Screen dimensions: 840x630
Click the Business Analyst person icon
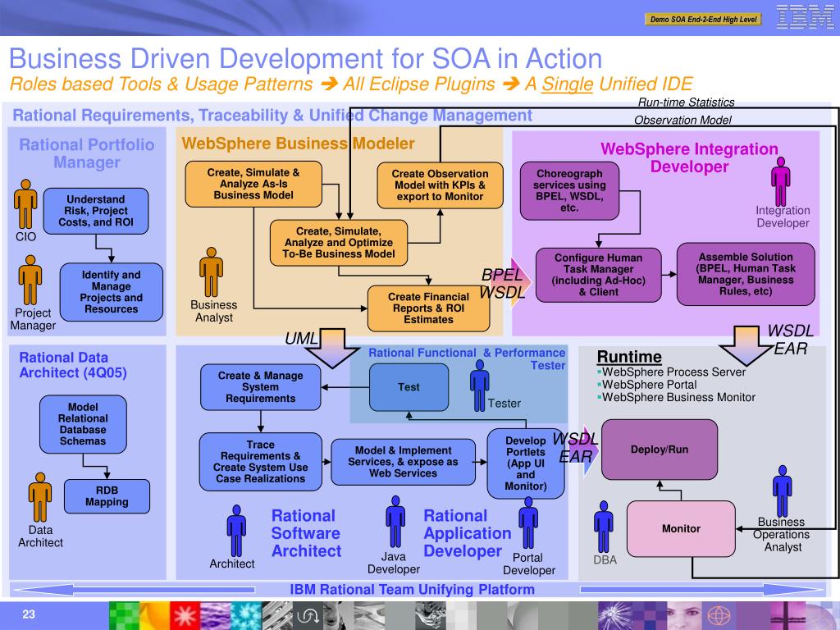pos(211,272)
